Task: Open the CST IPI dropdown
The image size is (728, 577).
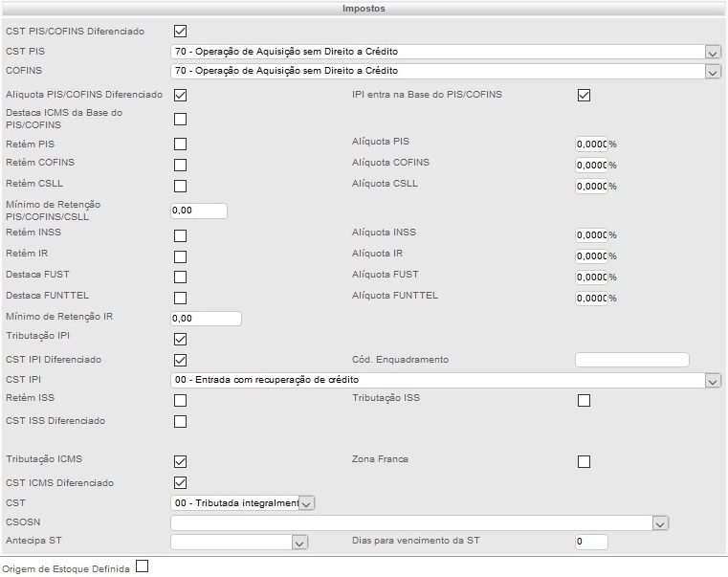Action: point(446,380)
